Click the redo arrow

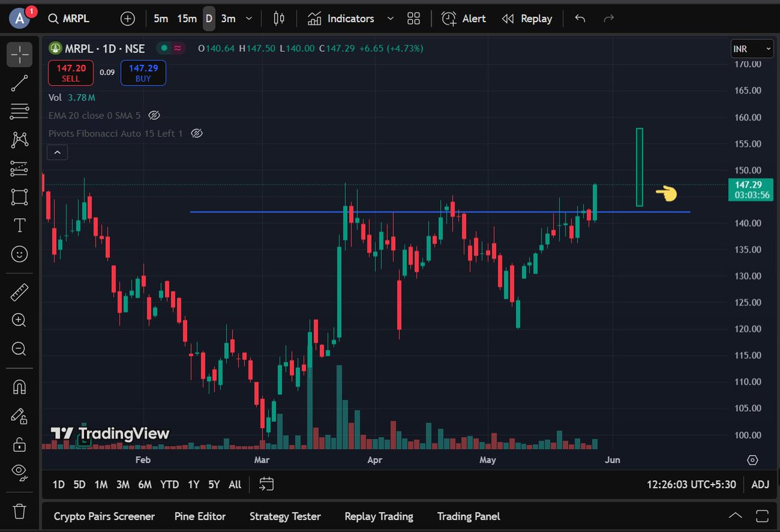coord(609,19)
